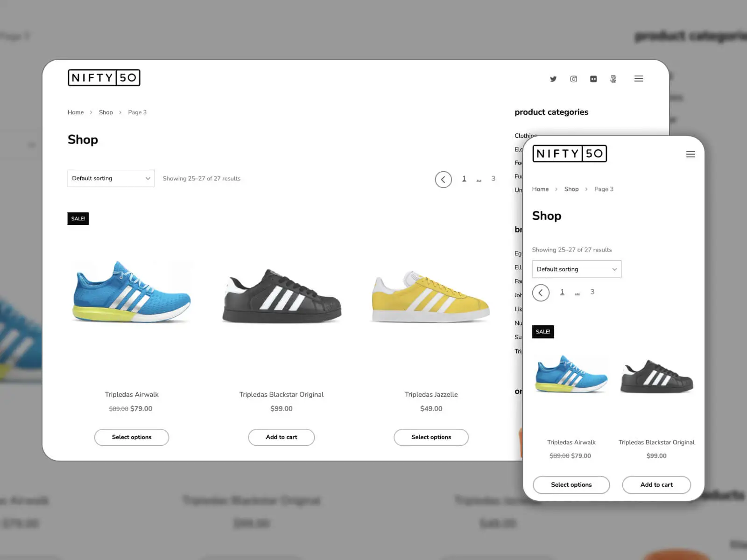Open the mobile preview hamburger menu
The height and width of the screenshot is (560, 747).
pyautogui.click(x=691, y=154)
